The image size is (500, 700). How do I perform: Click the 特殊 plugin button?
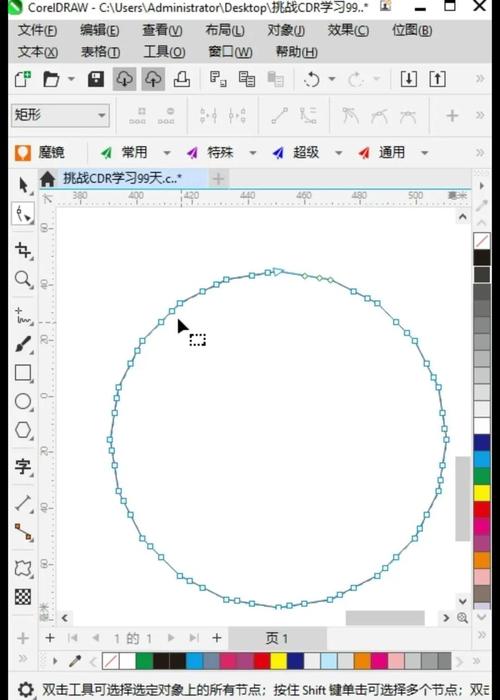point(211,153)
